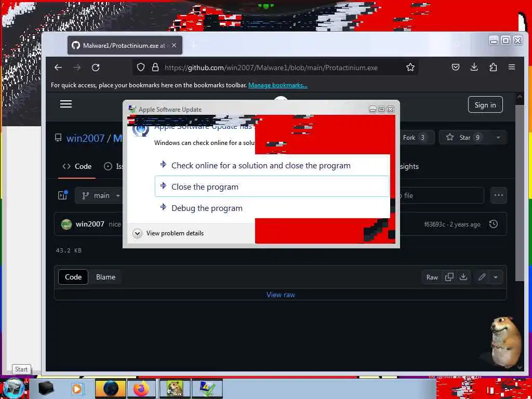Open the three-dot more file actions menu
The image size is (532, 399).
click(x=498, y=195)
